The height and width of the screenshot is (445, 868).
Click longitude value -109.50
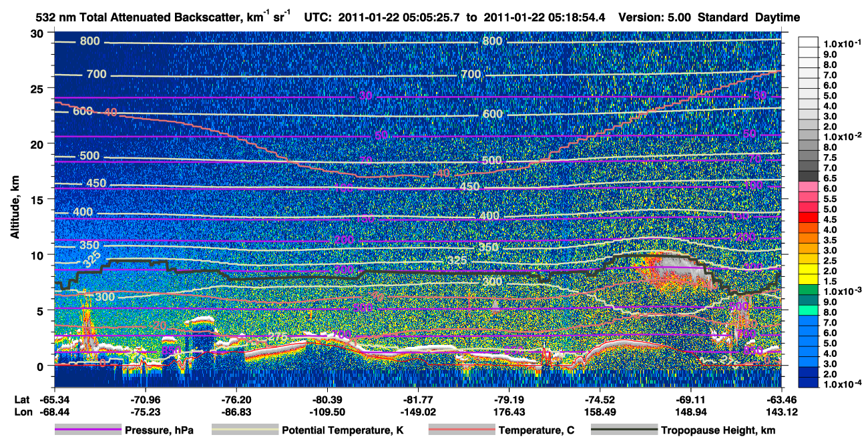(328, 412)
